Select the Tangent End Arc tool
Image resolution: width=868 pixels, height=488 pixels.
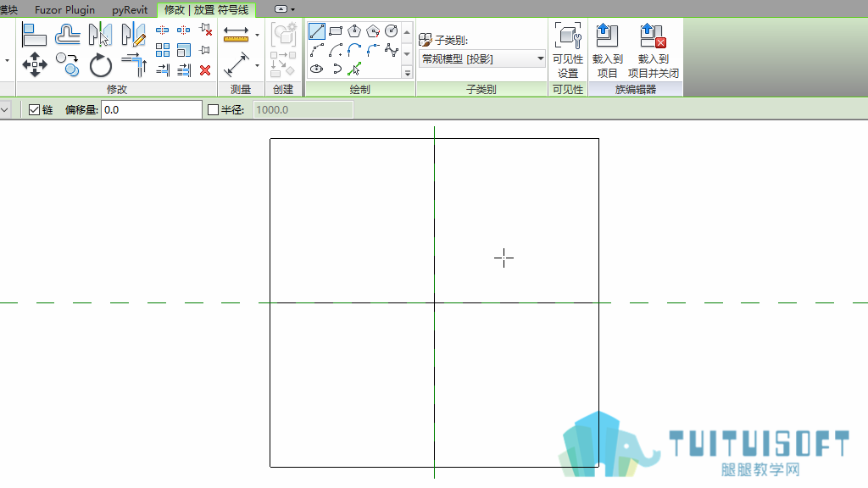click(354, 50)
